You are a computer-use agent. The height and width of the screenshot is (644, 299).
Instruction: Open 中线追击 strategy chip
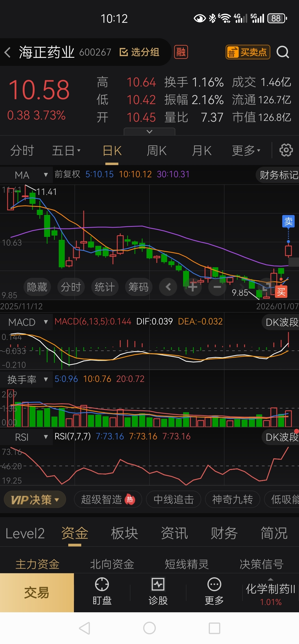click(x=174, y=499)
